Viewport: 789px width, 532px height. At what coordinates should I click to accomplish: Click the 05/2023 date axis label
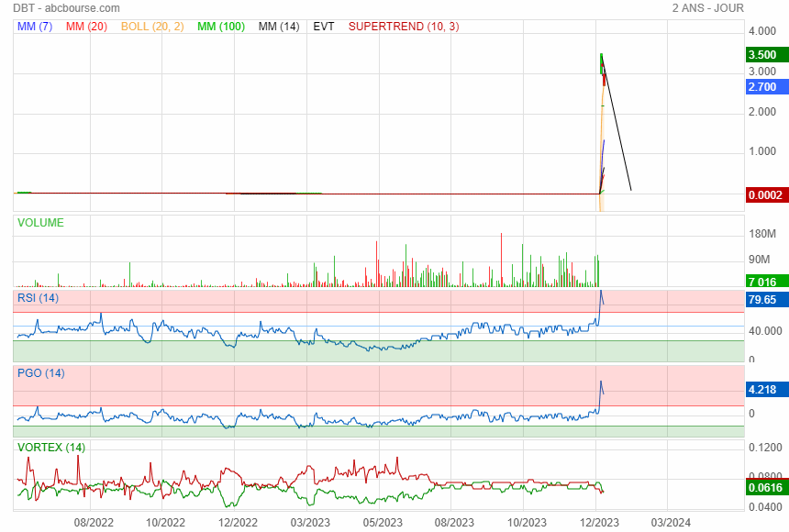point(383,523)
